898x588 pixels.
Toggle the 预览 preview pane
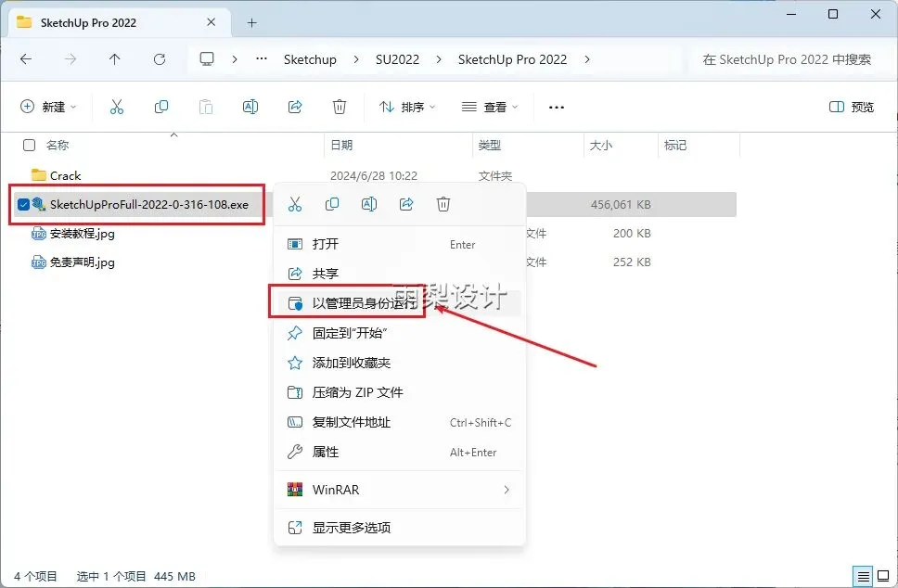pyautogui.click(x=851, y=107)
